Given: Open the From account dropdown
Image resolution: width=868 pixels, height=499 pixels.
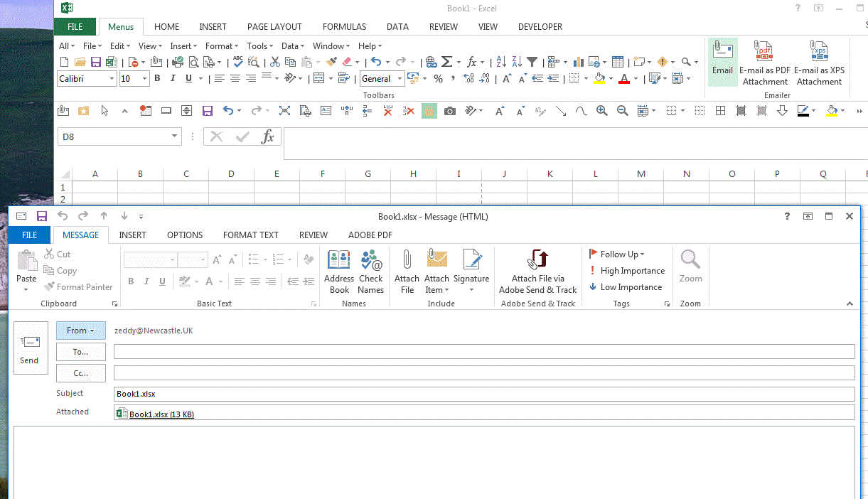Looking at the screenshot, I should coord(80,330).
